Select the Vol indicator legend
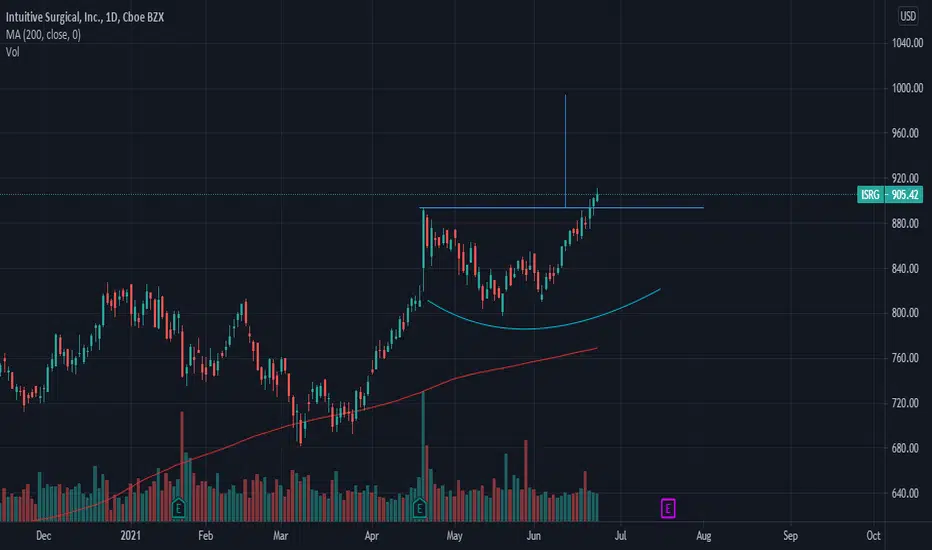Image resolution: width=932 pixels, height=550 pixels. point(12,52)
